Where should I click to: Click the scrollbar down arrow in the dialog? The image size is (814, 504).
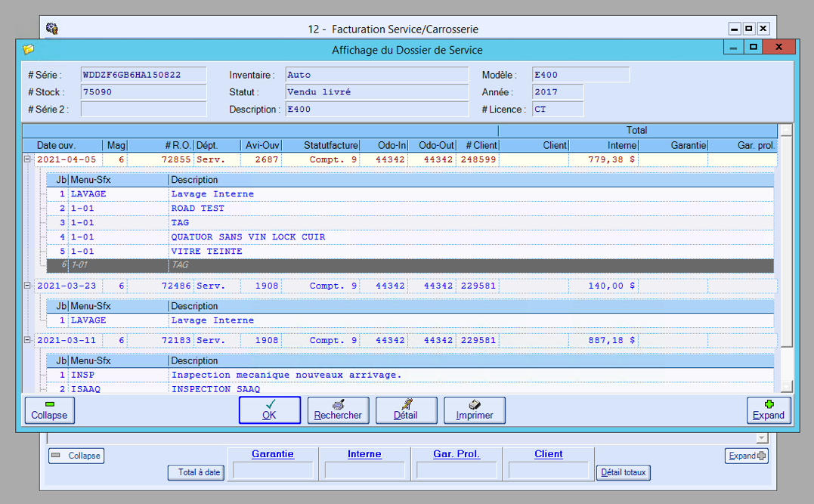tap(787, 387)
